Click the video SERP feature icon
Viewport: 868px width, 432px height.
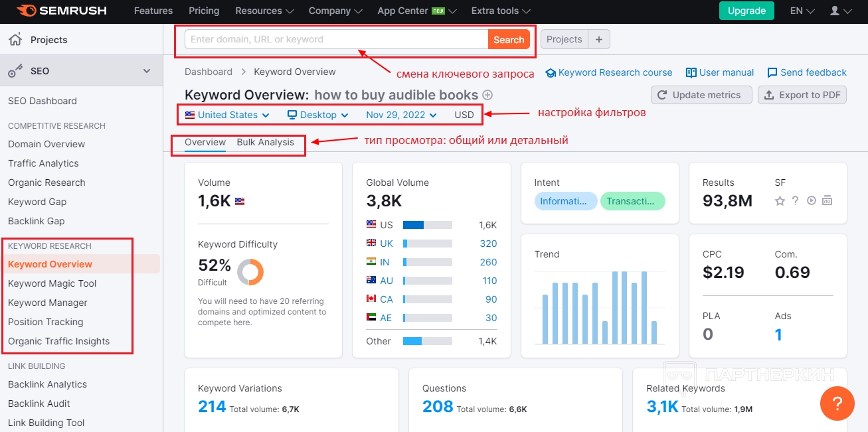pos(811,201)
